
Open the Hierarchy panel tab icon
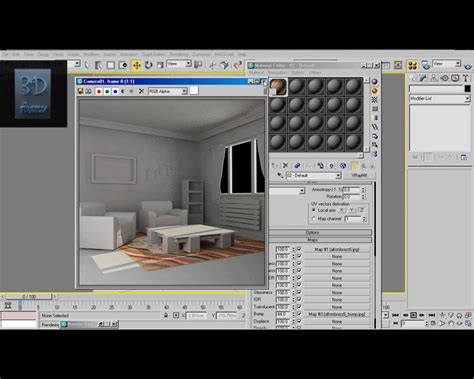pyautogui.click(x=434, y=78)
